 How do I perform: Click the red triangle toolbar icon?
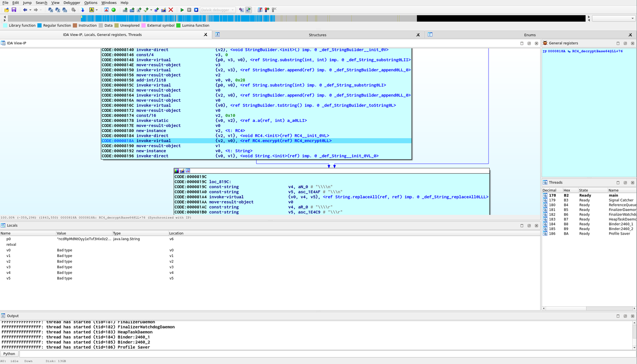tap(107, 10)
